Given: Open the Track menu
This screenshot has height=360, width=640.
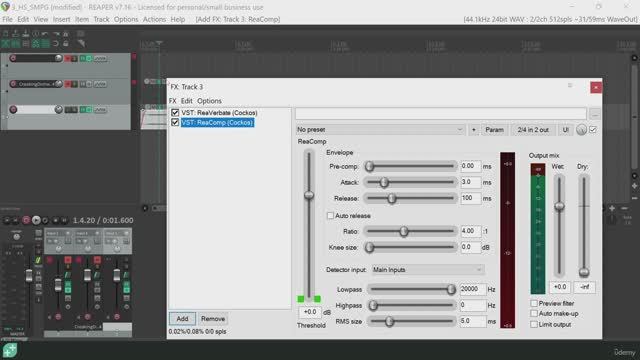Looking at the screenshot, I should pyautogui.click(x=101, y=19).
